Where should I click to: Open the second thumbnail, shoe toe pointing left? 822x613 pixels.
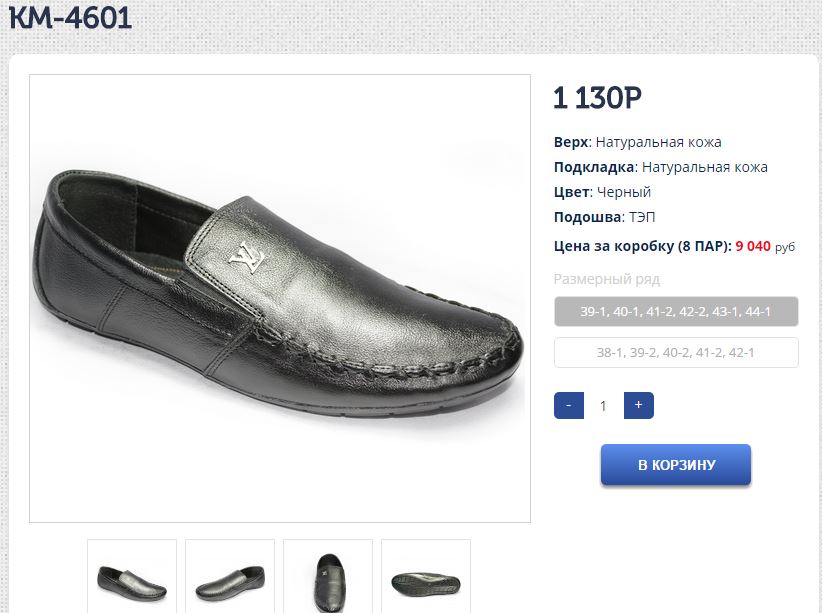[x=230, y=577]
